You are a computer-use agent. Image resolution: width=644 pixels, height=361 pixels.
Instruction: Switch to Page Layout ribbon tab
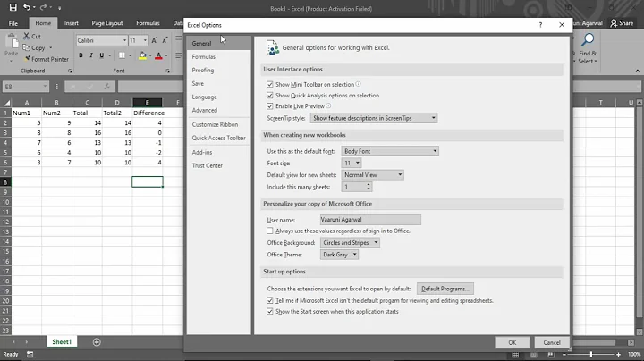107,23
